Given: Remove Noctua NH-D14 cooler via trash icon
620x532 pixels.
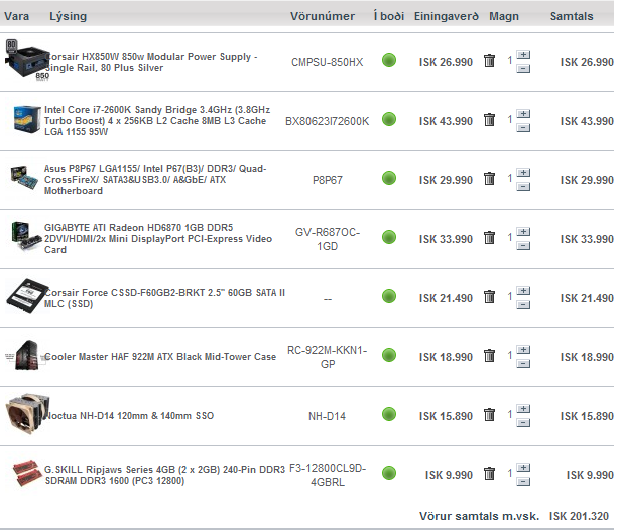Looking at the screenshot, I should pyautogui.click(x=489, y=415).
